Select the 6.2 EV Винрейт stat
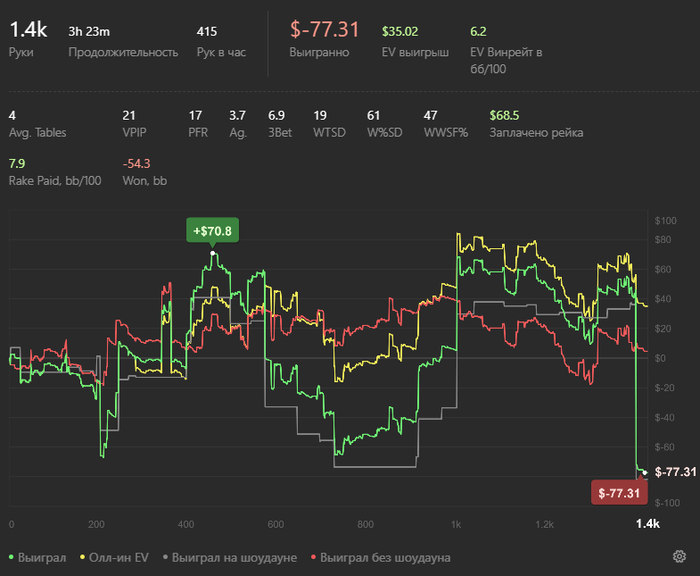700x576 pixels. click(479, 32)
